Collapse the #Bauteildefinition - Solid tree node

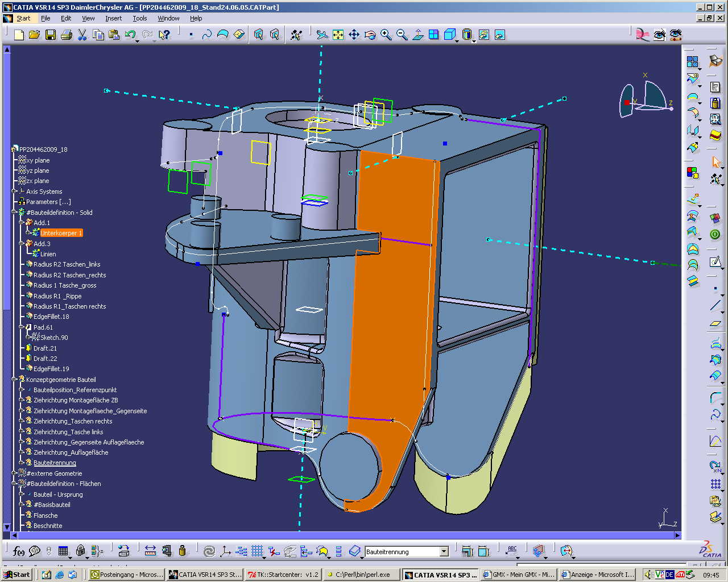click(14, 212)
